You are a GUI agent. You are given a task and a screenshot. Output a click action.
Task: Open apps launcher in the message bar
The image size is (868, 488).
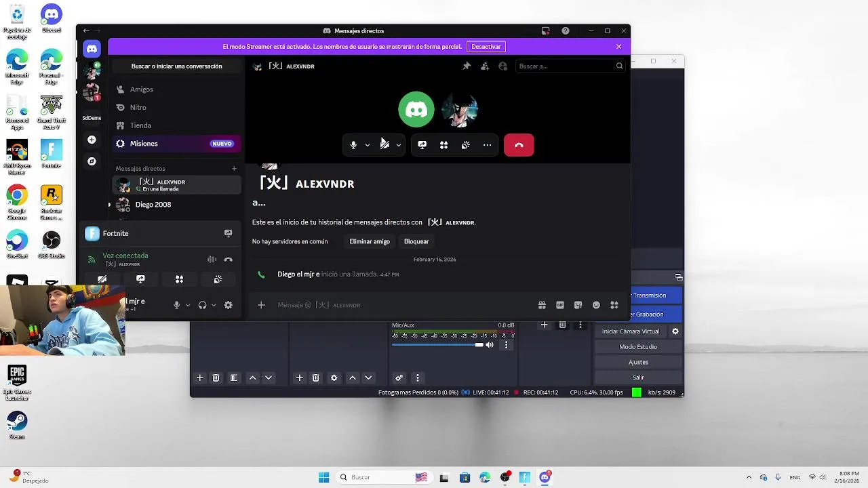pyautogui.click(x=614, y=305)
